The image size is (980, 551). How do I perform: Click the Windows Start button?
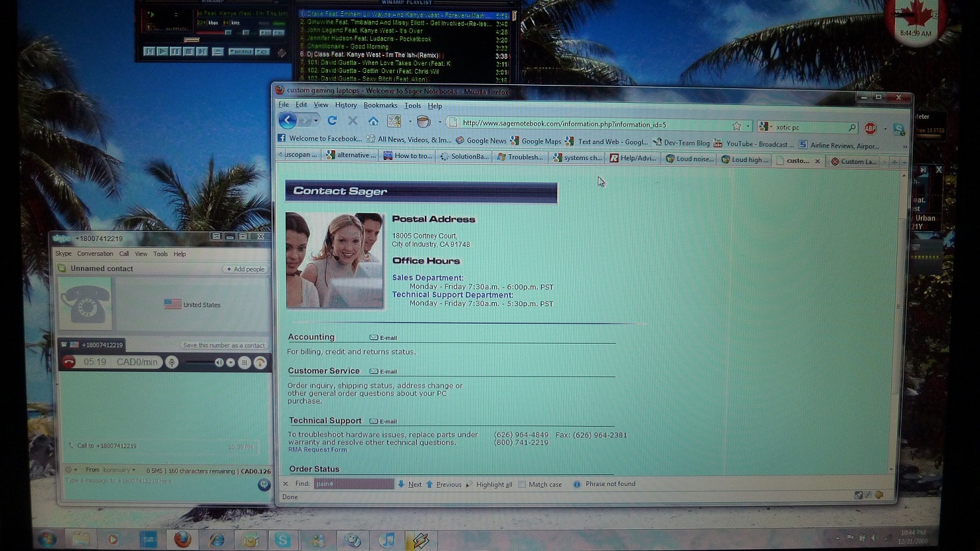(x=46, y=540)
